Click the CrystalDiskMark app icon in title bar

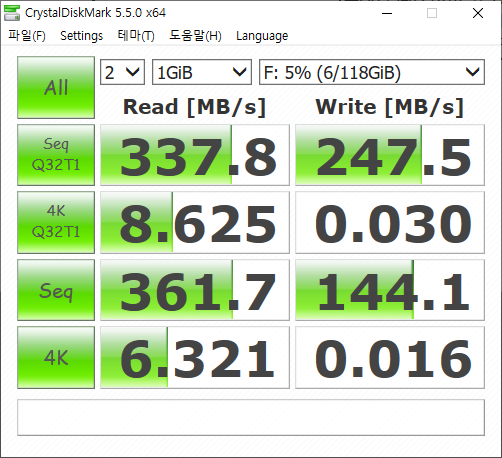(12, 13)
